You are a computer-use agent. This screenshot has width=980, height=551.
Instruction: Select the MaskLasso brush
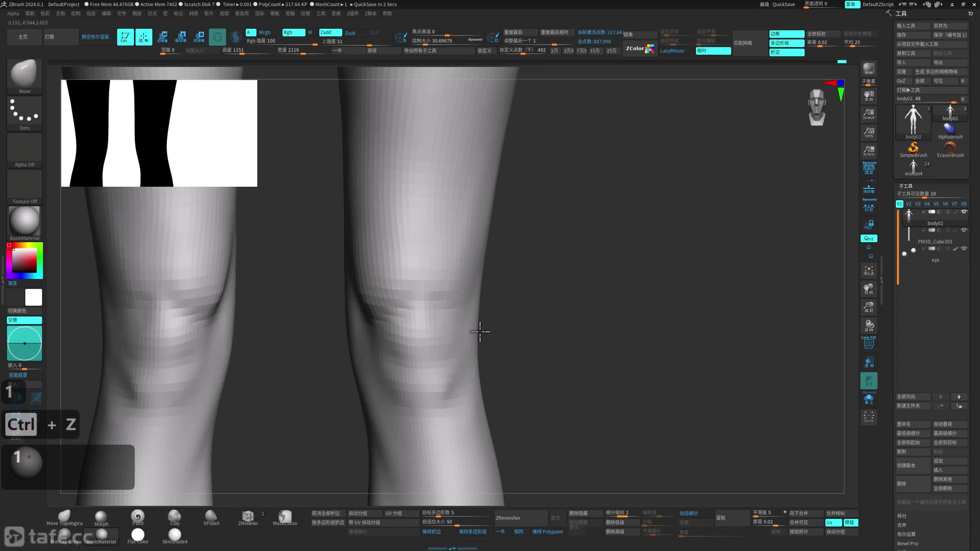285,518
